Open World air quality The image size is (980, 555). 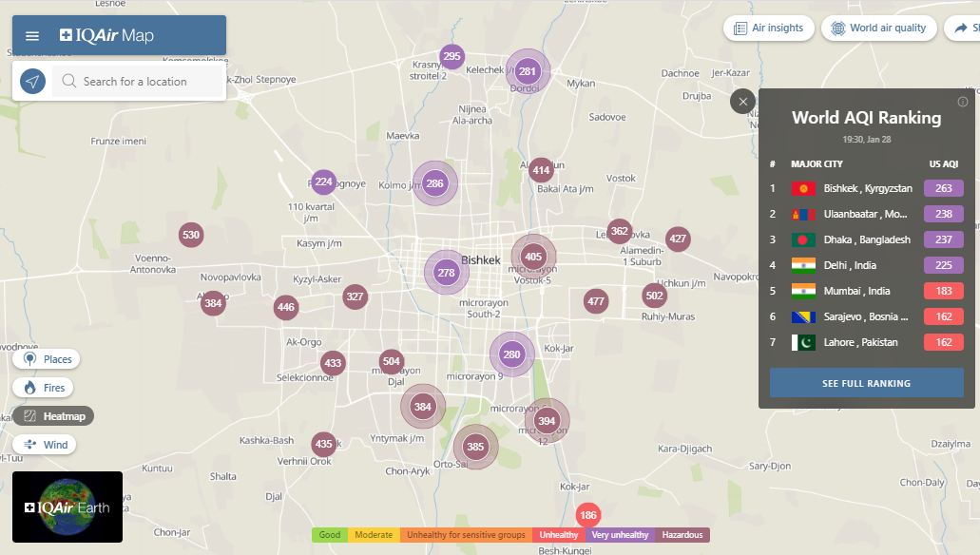click(x=878, y=29)
